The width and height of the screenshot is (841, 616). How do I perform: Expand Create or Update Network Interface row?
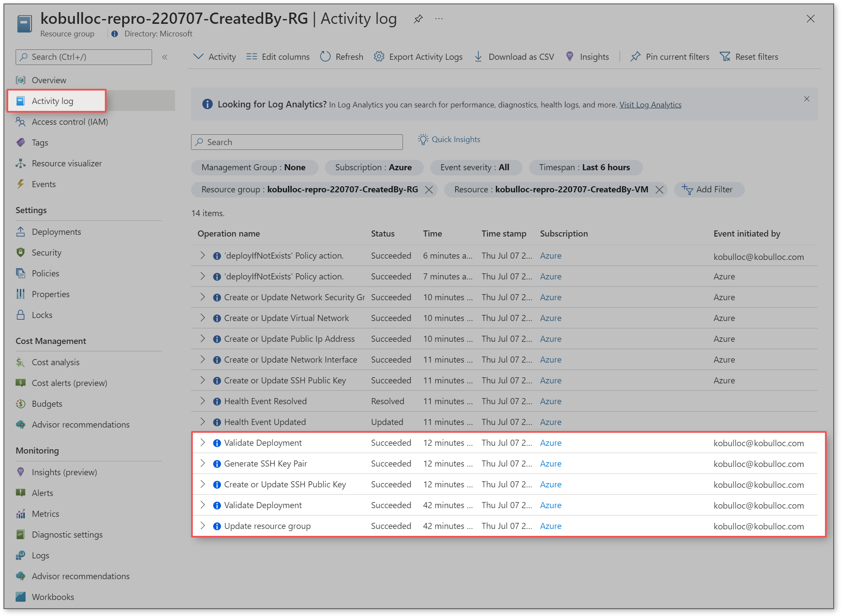[202, 360]
